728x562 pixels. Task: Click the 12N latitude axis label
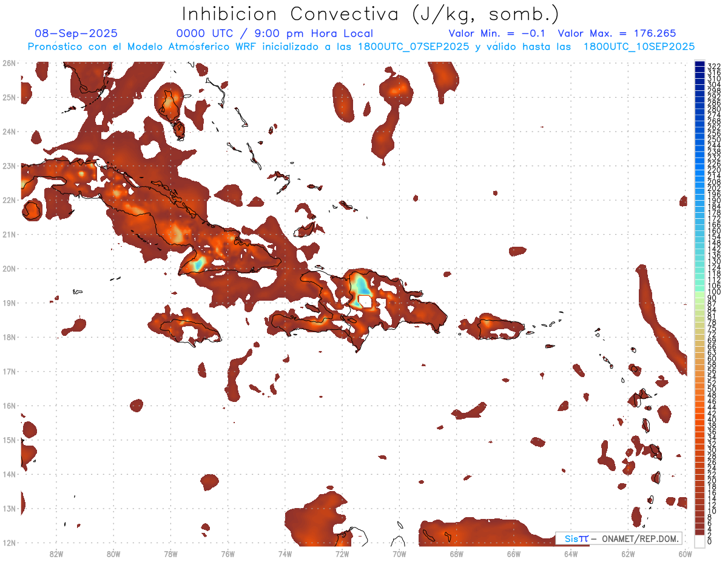click(x=9, y=543)
